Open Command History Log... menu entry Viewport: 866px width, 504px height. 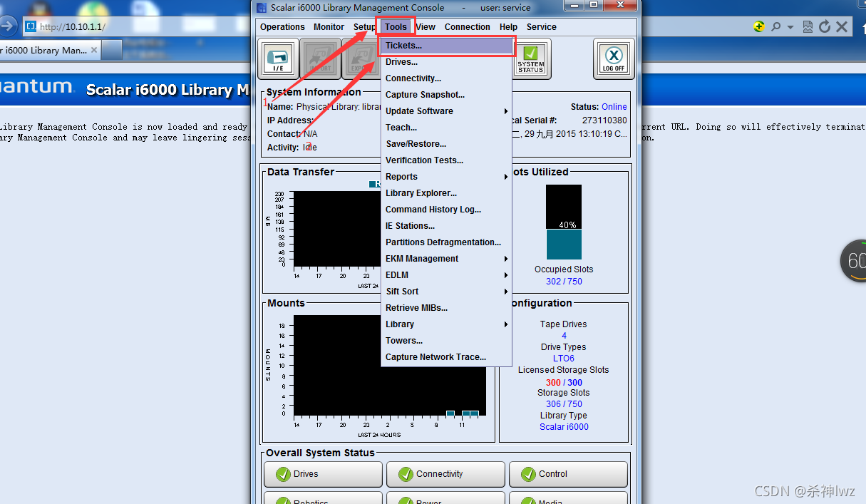point(447,210)
